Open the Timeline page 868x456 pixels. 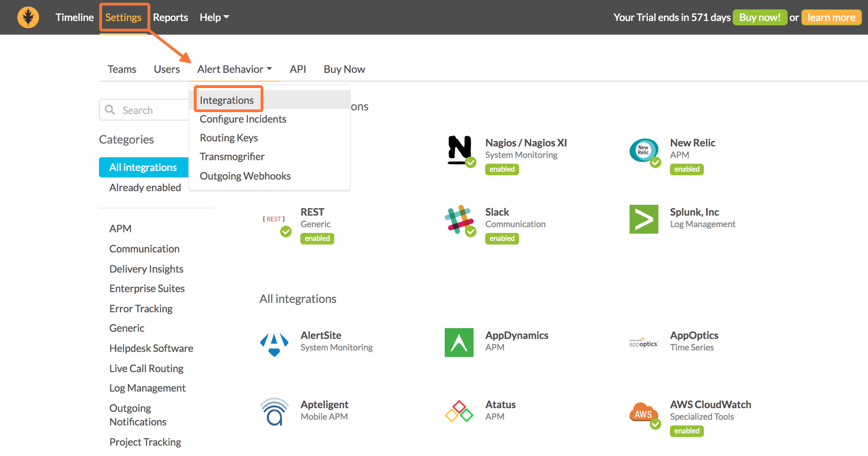tap(75, 17)
